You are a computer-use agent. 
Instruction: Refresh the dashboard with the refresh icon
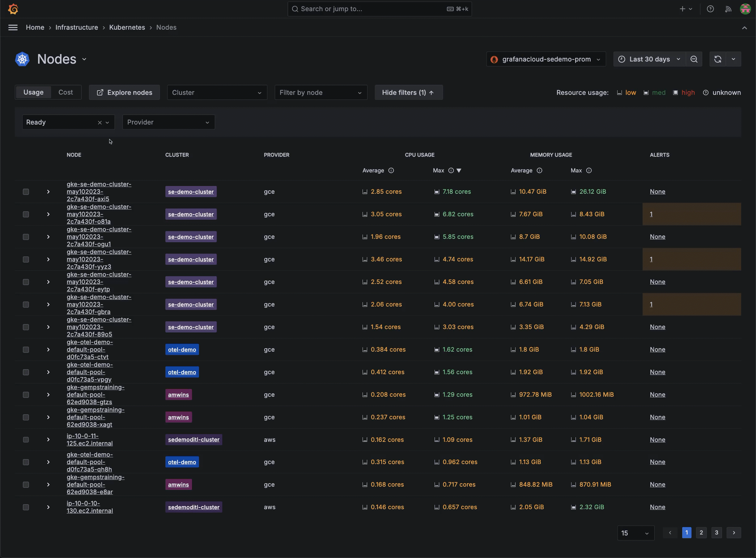pos(718,59)
